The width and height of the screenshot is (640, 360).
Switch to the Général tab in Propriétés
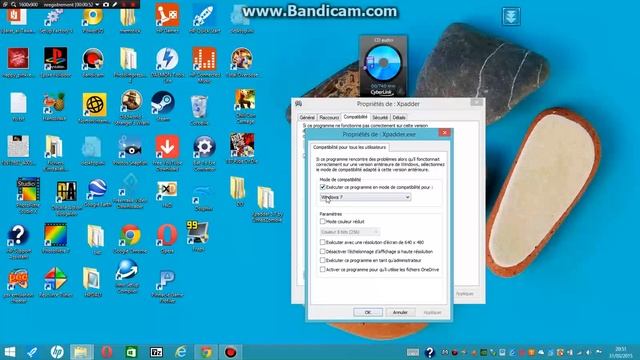pos(307,117)
